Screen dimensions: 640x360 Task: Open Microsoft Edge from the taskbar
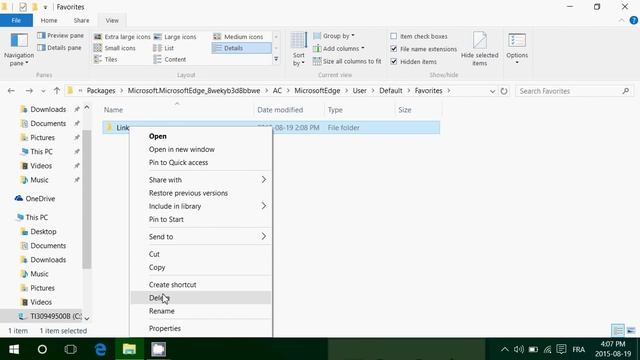click(x=100, y=349)
